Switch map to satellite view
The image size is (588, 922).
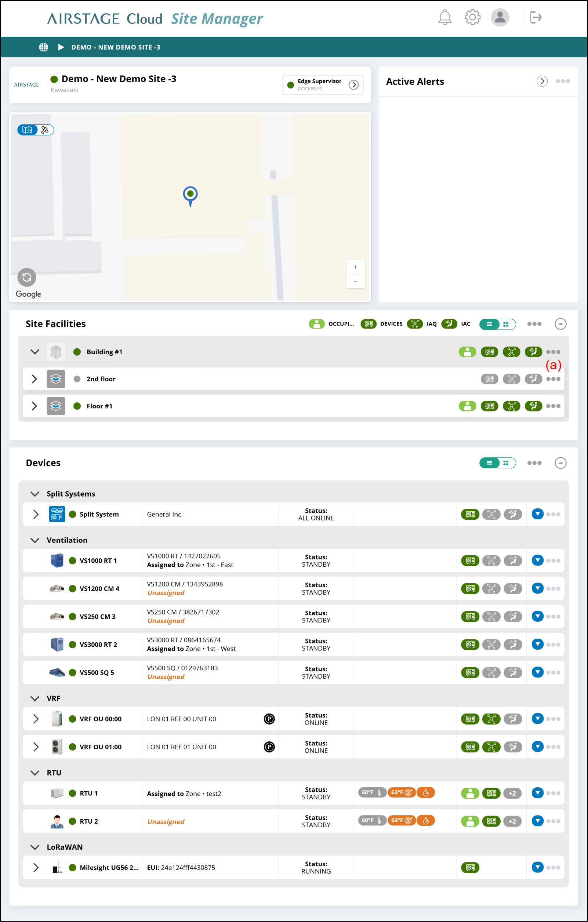tap(45, 130)
